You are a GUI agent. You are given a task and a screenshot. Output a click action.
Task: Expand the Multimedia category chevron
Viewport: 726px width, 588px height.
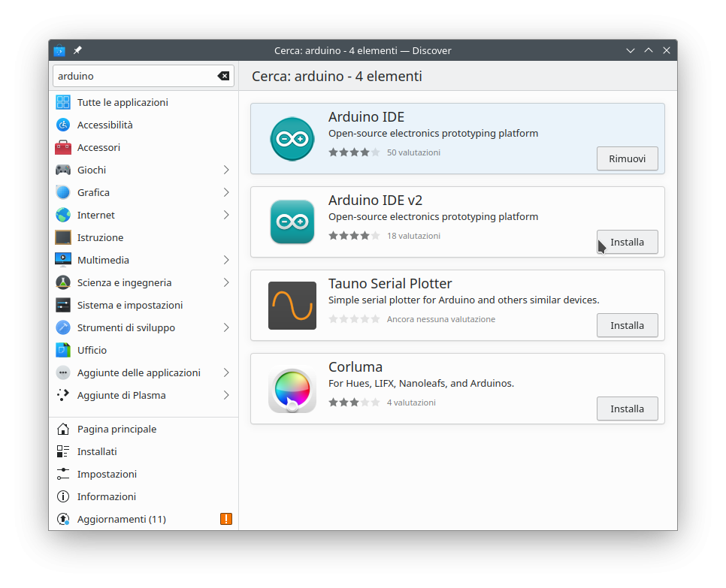click(226, 260)
